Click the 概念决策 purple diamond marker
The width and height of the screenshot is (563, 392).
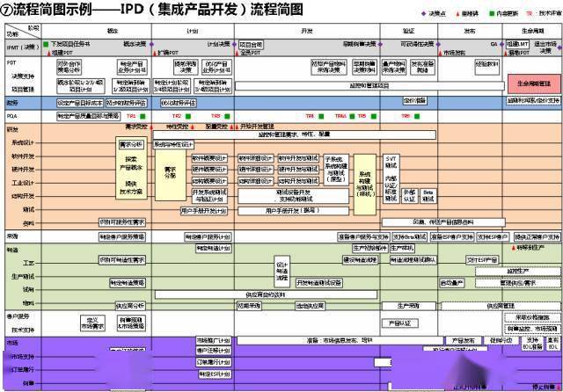151,44
